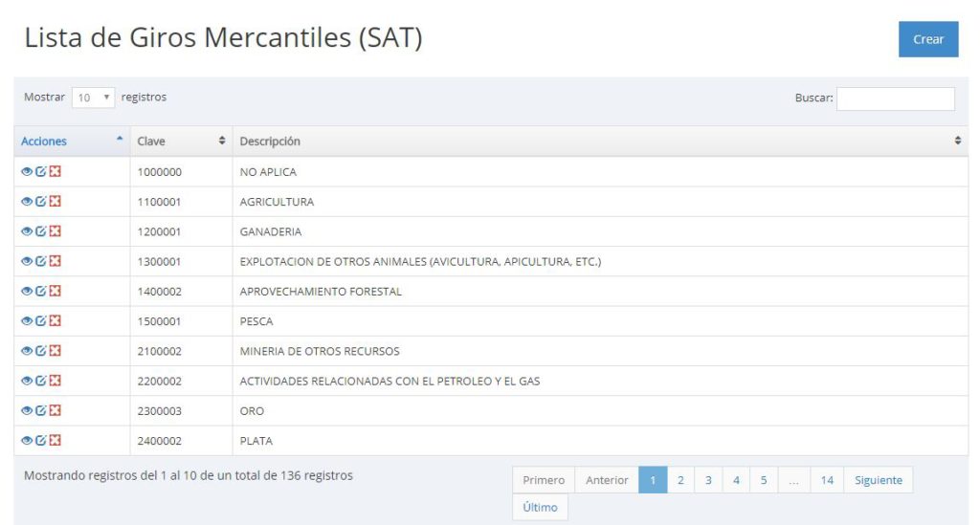
Task: View the ACTIVIDADES RELACIONADAS CON EL PETROLEO record
Action: click(x=26, y=381)
